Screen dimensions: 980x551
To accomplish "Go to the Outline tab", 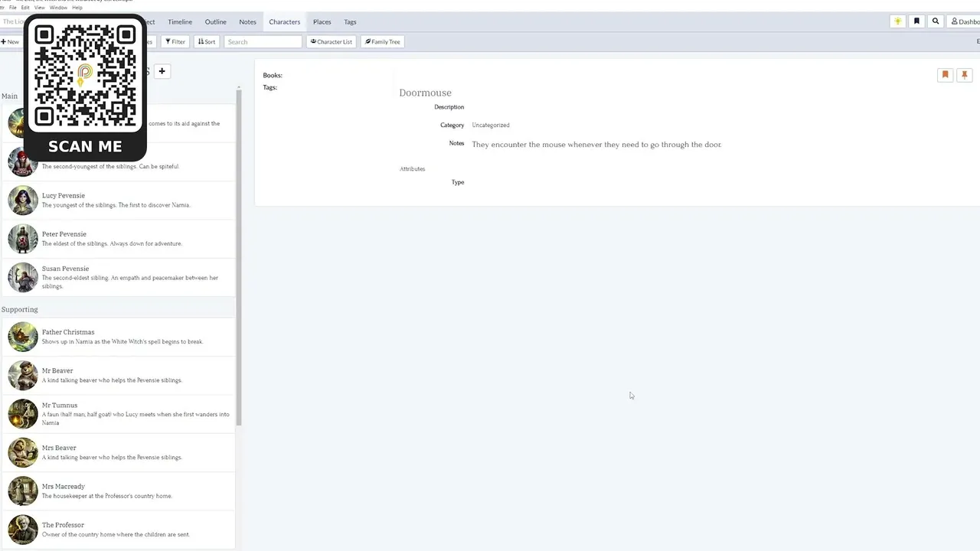I will (x=216, y=22).
